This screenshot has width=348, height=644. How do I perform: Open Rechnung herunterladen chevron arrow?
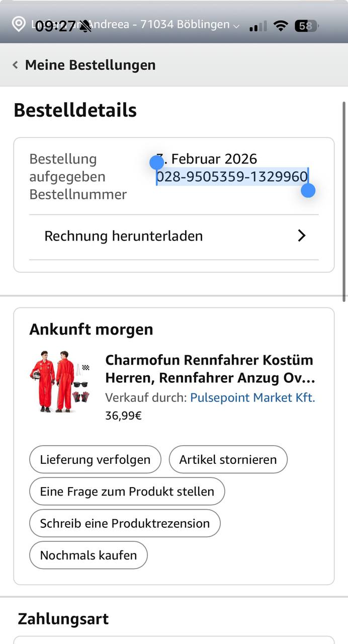(x=302, y=236)
